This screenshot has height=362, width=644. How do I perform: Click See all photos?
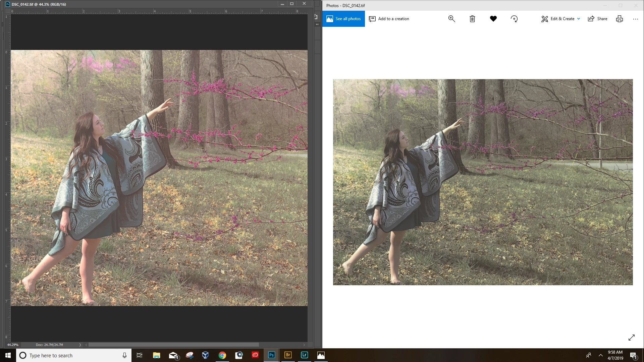(x=344, y=19)
